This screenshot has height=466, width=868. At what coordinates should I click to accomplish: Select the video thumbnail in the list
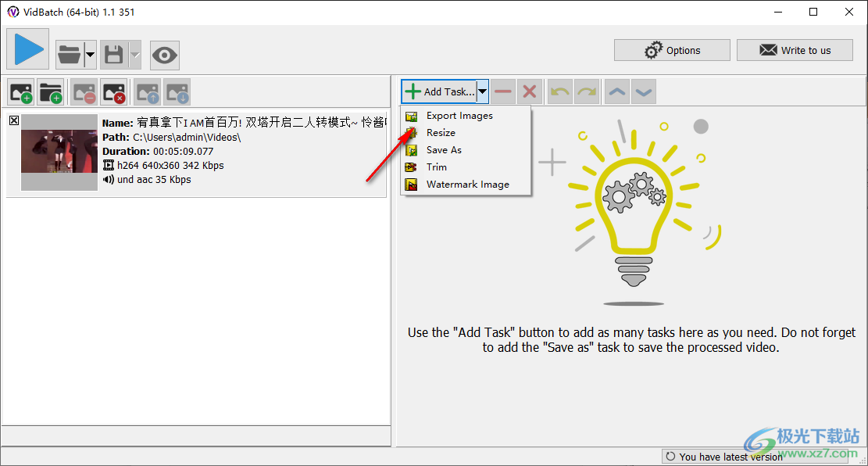[x=59, y=152]
